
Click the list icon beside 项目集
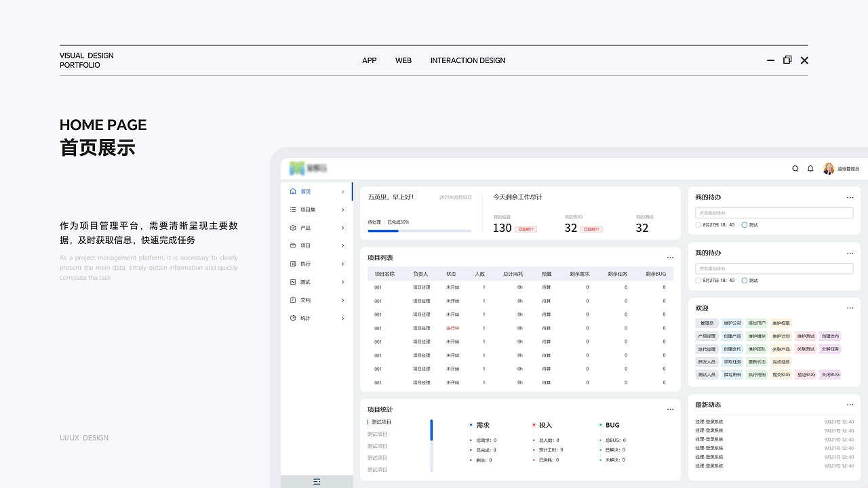293,209
